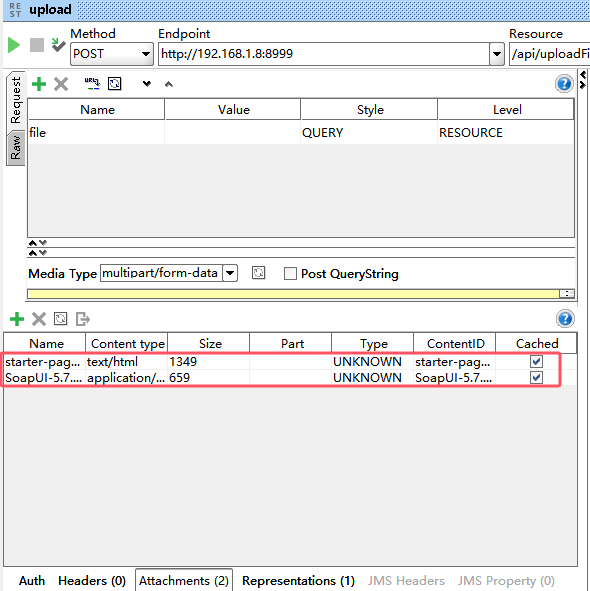Viewport: 590px width, 591px height.
Task: Click export attachment icon
Action: click(83, 319)
